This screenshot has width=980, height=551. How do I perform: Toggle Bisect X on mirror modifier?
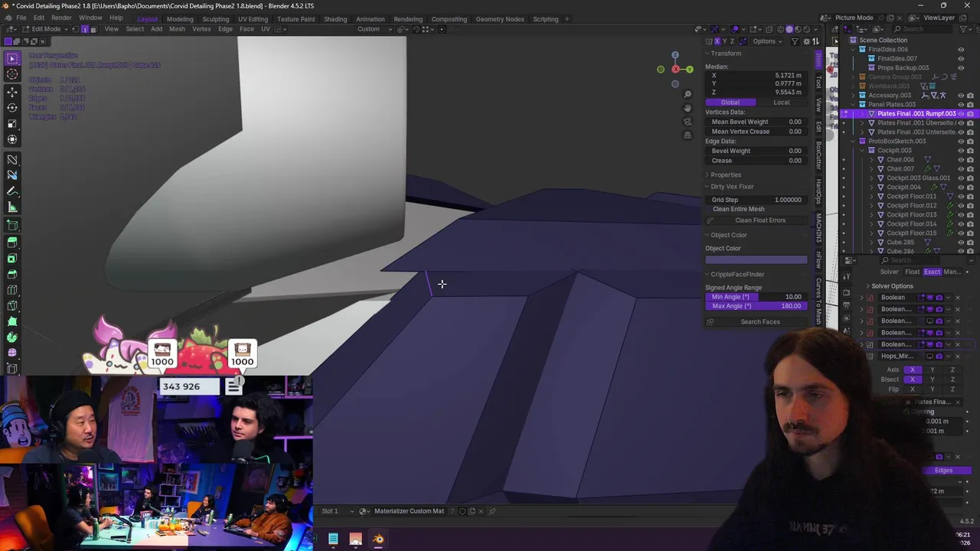(x=912, y=380)
